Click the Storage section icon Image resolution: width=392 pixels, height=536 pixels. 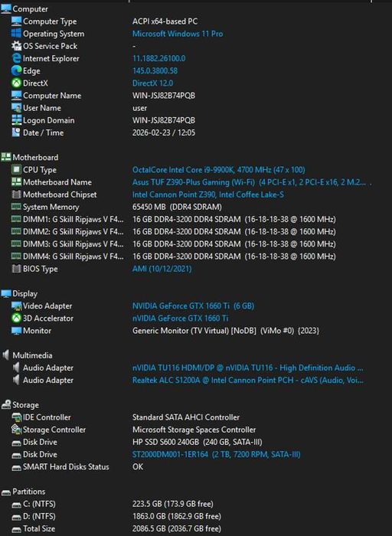tap(6, 404)
